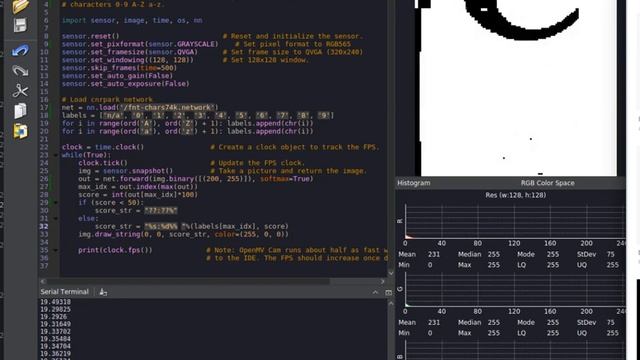Place cursor on 'sensor.reset()' at line 8
Image resolution: width=640 pixels, height=360 pixels.
91,36
